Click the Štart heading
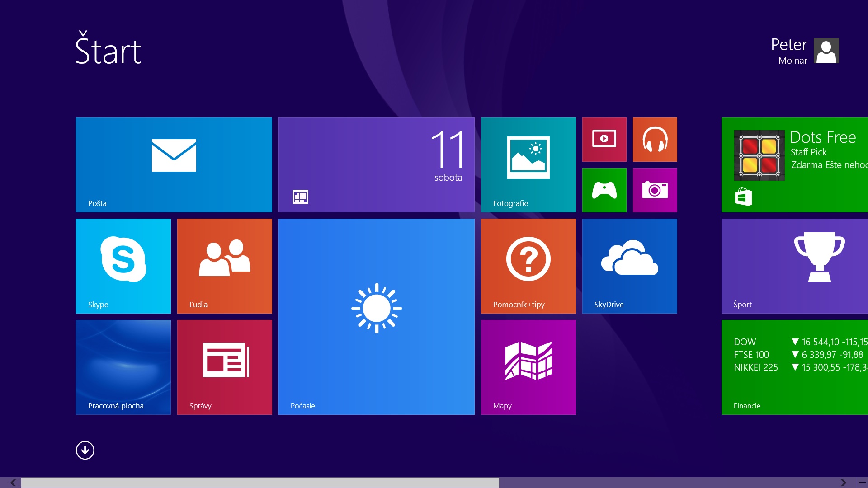This screenshot has width=868, height=488. point(108,48)
